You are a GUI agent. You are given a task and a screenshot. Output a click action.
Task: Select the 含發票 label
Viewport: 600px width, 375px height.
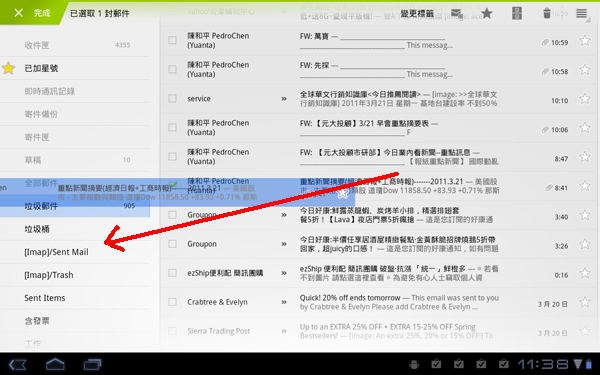click(x=75, y=321)
